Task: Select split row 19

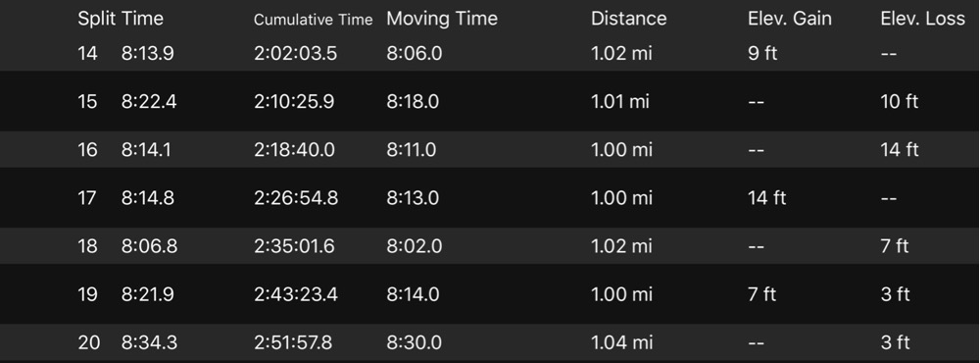Action: [x=490, y=294]
